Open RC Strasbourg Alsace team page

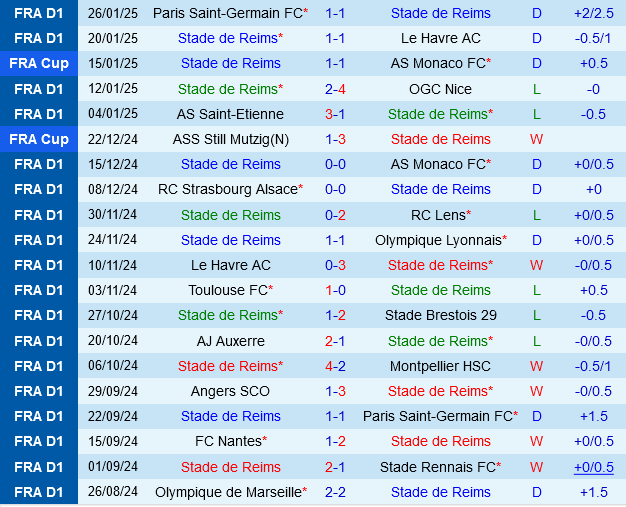click(228, 189)
